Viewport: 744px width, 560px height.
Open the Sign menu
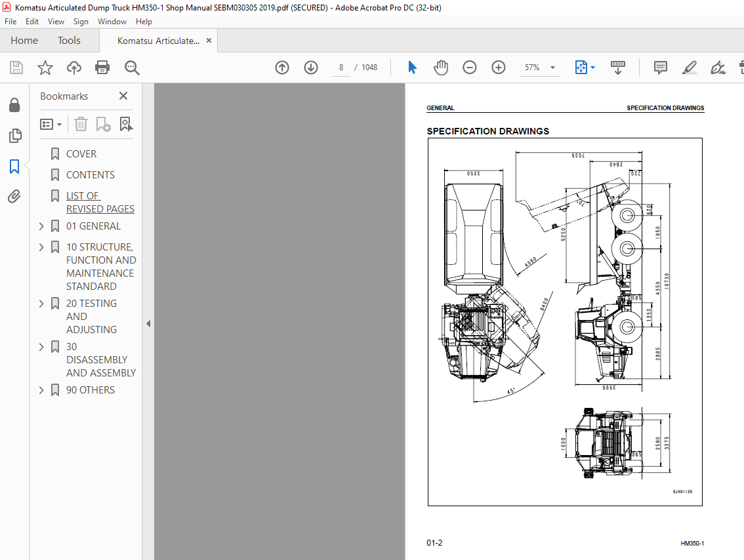click(81, 22)
